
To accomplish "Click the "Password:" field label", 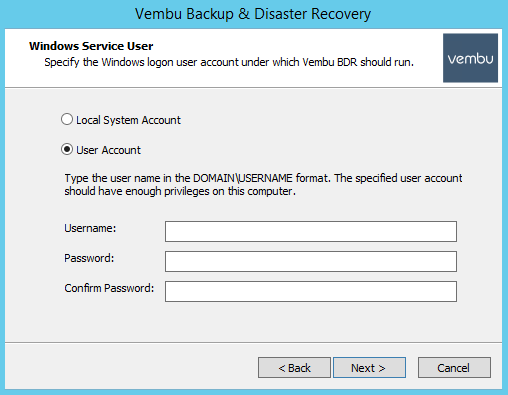I will [89, 258].
